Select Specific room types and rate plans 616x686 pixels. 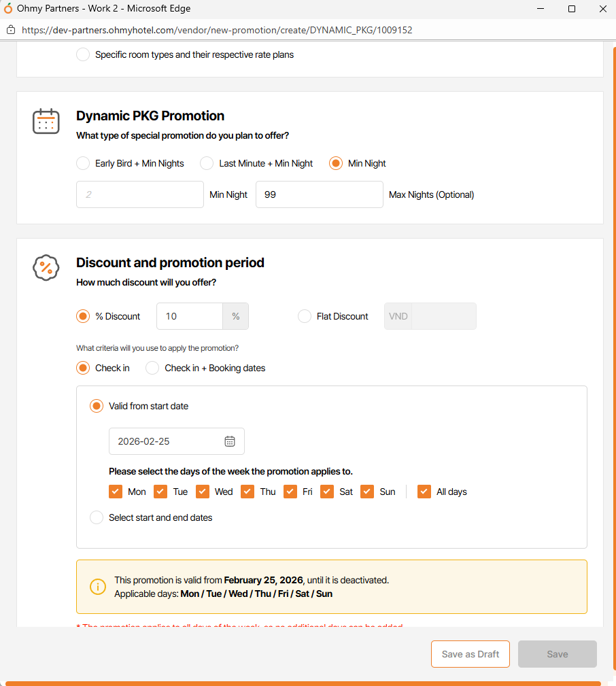[83, 54]
